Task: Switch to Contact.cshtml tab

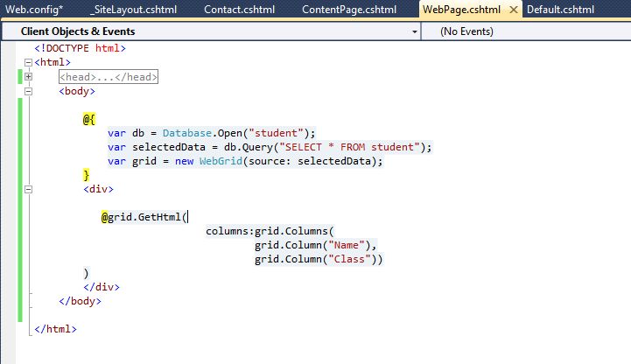Action: pos(240,10)
